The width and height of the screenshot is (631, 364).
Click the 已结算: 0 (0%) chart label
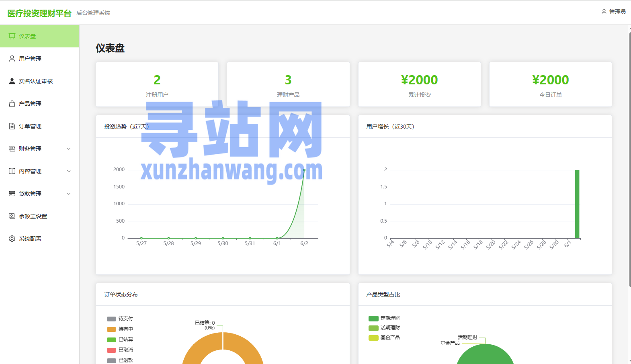[x=205, y=325]
